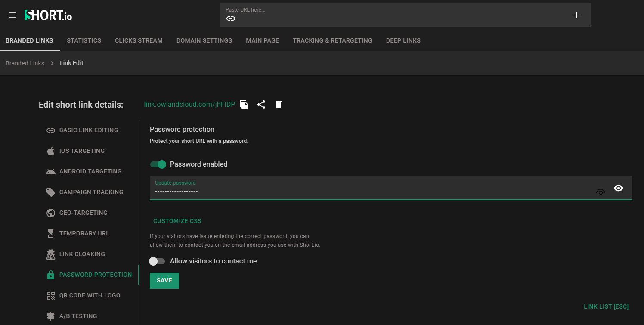Image resolution: width=644 pixels, height=325 pixels.
Task: Go to the Clicks Stream tab
Action: (x=139, y=40)
